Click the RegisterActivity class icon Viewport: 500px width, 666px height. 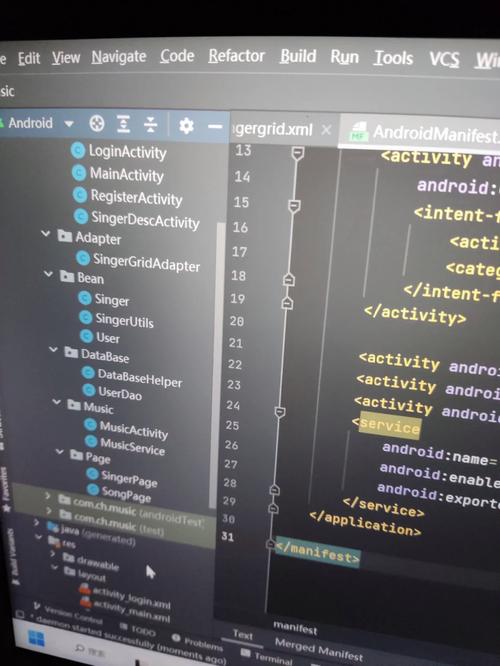pos(80,195)
